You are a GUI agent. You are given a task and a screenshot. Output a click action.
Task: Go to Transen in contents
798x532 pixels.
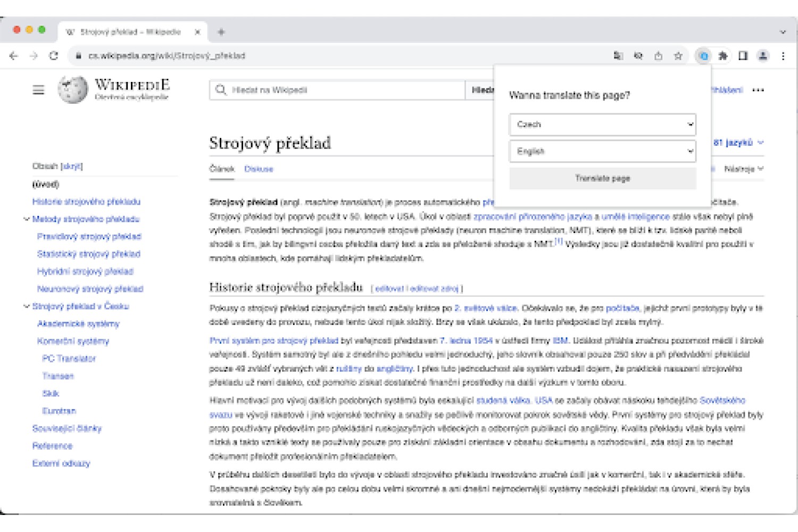coord(58,376)
